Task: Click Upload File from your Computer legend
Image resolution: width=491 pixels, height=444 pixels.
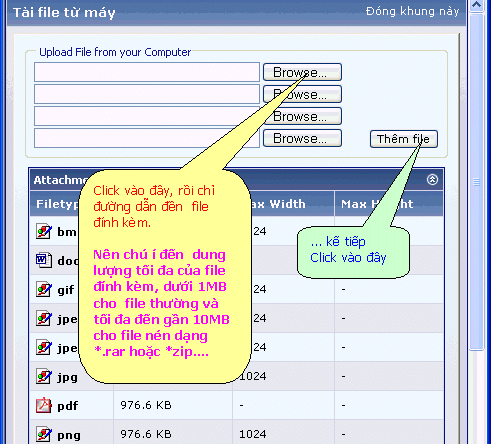Action: coord(115,52)
